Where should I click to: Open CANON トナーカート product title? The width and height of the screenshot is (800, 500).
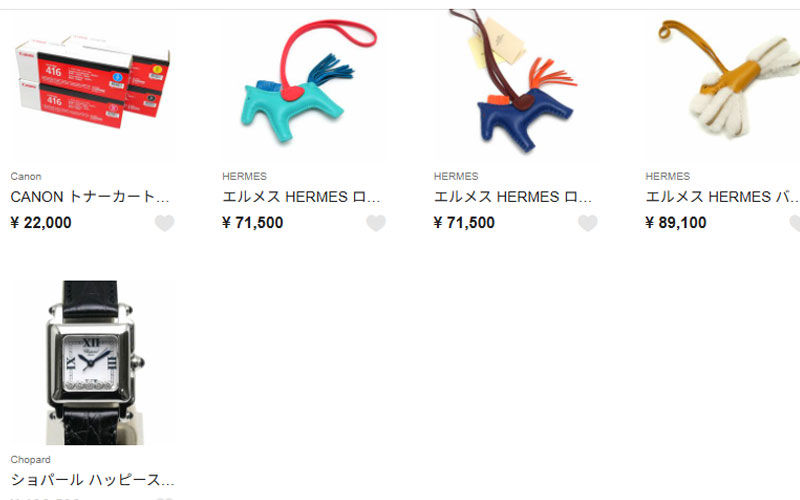click(x=90, y=197)
